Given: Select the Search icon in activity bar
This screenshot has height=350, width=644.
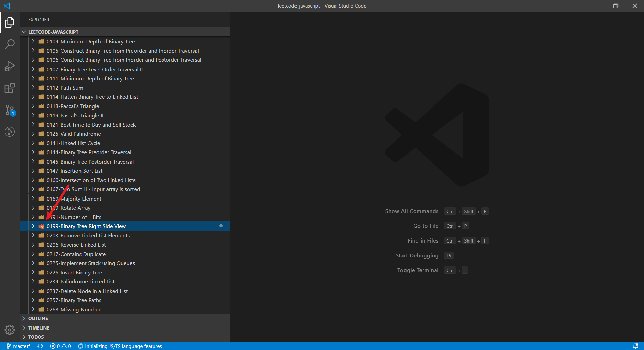Looking at the screenshot, I should coord(10,44).
